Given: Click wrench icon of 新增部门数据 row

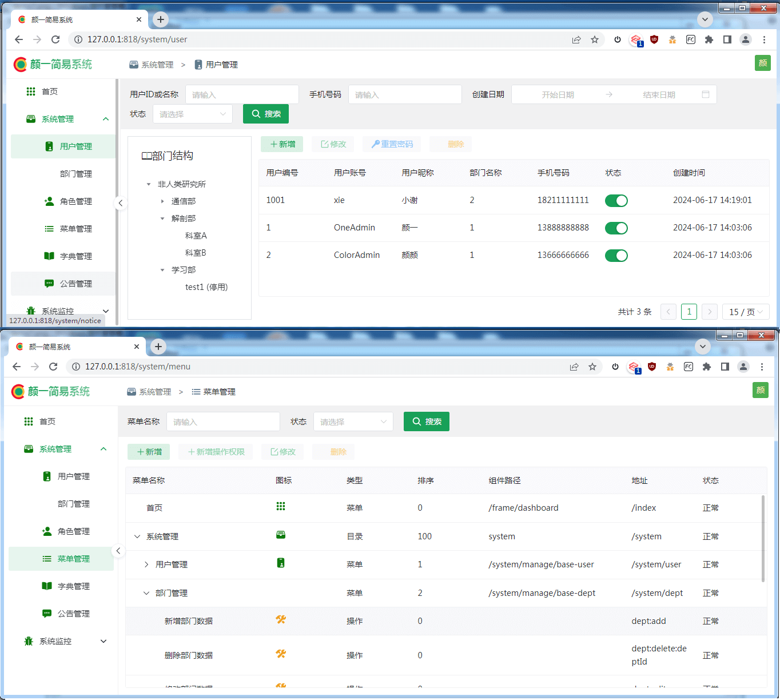Looking at the screenshot, I should click(281, 619).
